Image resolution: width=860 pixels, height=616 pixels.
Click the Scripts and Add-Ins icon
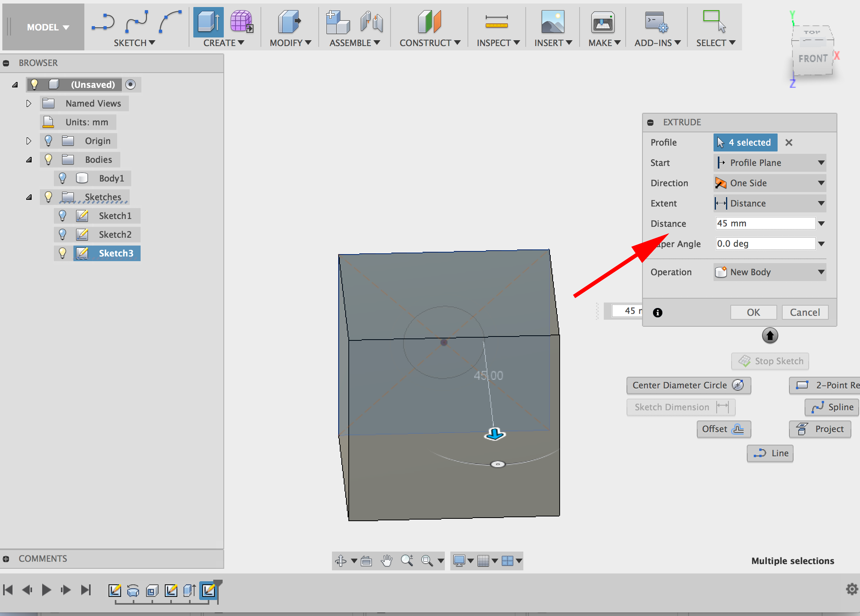(x=656, y=21)
